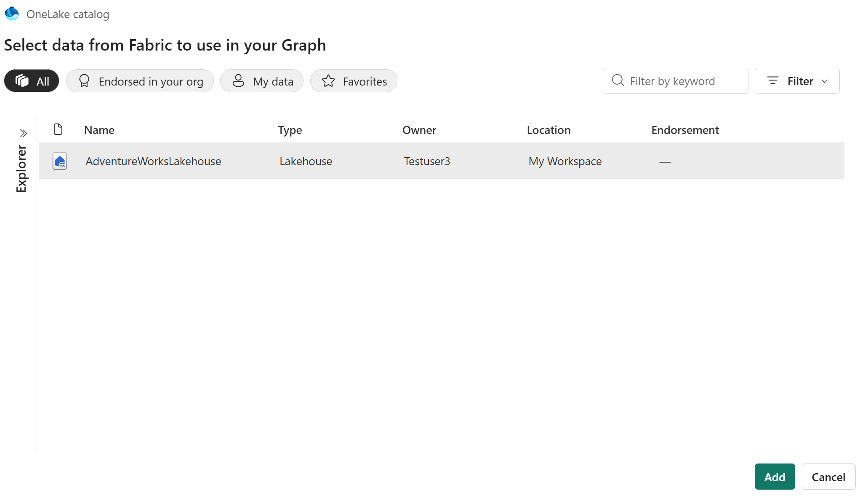Show My data items

coord(262,81)
